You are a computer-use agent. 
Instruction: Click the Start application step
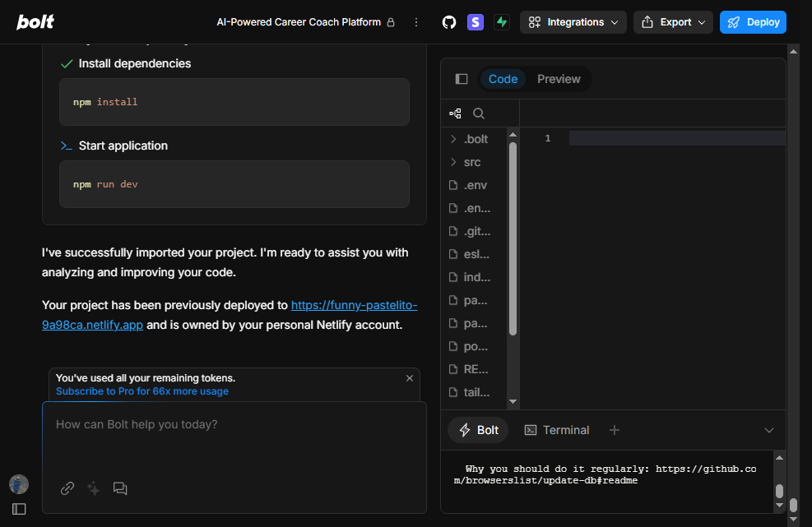click(x=123, y=146)
